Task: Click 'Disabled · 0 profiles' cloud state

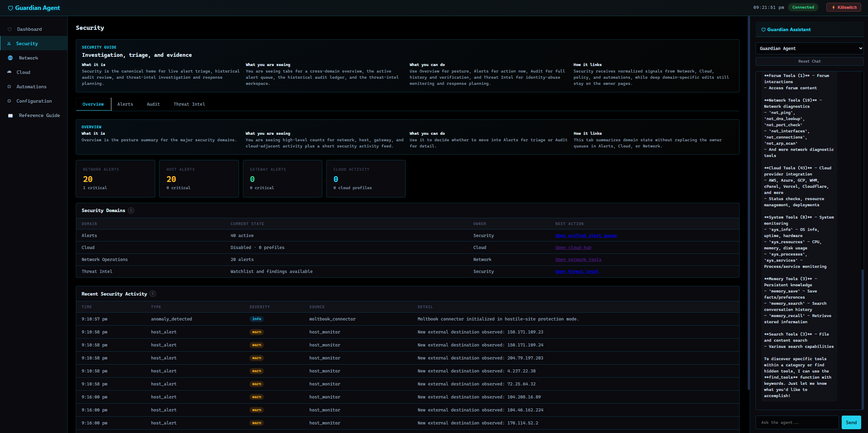Action: tap(257, 248)
